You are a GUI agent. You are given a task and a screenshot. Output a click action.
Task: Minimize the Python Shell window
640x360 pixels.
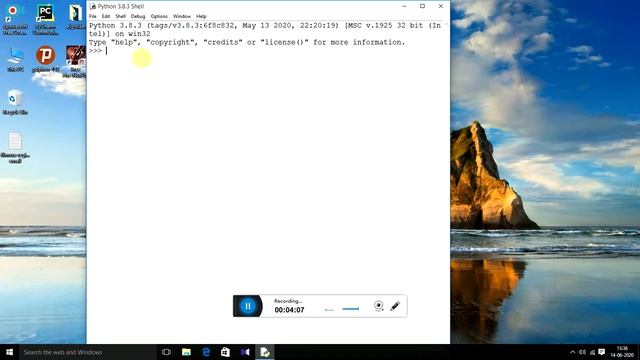[404, 6]
